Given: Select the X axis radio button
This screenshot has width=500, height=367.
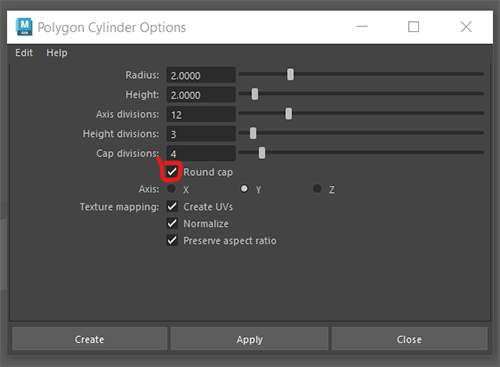Looking at the screenshot, I should [171, 189].
